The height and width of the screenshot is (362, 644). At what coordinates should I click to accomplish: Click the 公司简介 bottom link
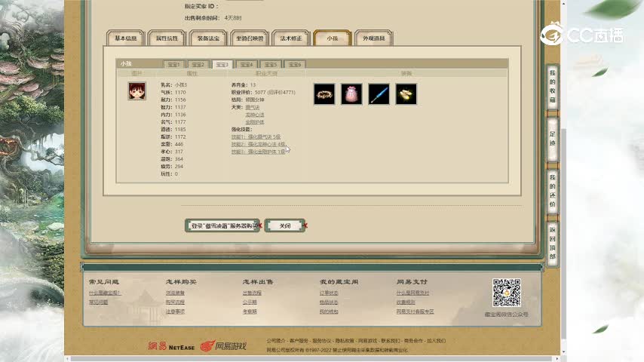tap(275, 341)
